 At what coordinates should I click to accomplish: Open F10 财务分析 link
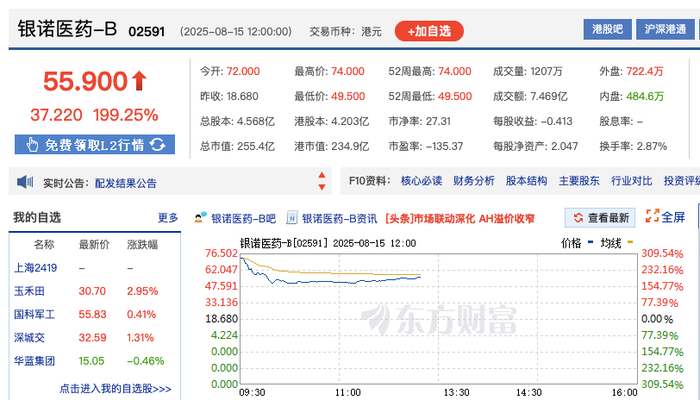tap(474, 181)
